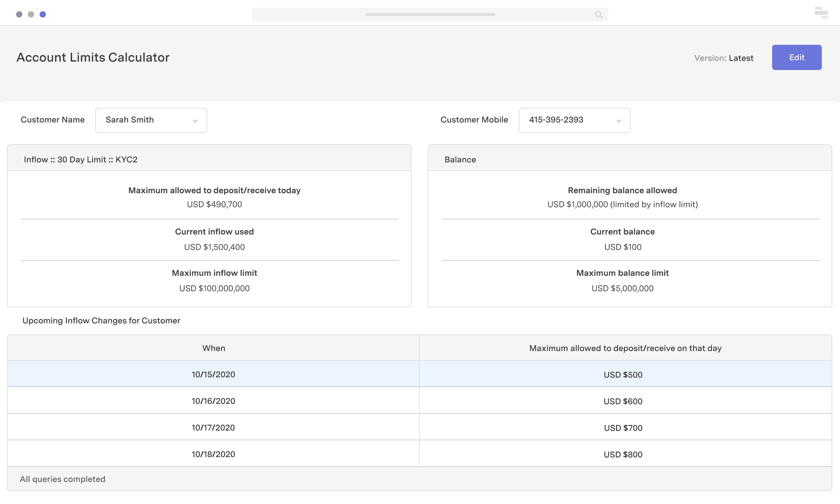Click the All queries completed status bar

tap(63, 479)
